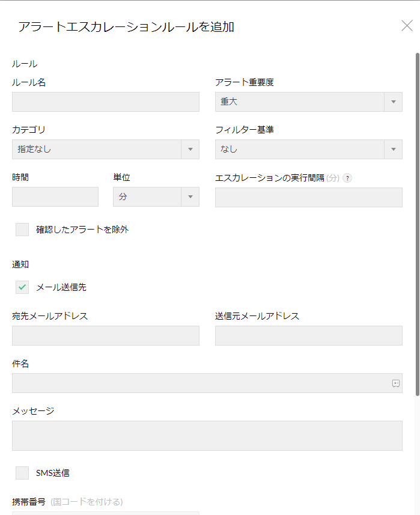The image size is (420, 515).
Task: Click the 件名 subject field
Action: pyautogui.click(x=198, y=383)
